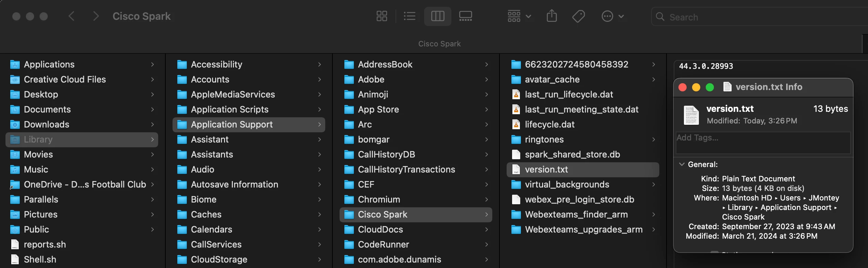The height and width of the screenshot is (268, 868).
Task: Collapse the General section in Info window
Action: pyautogui.click(x=682, y=164)
